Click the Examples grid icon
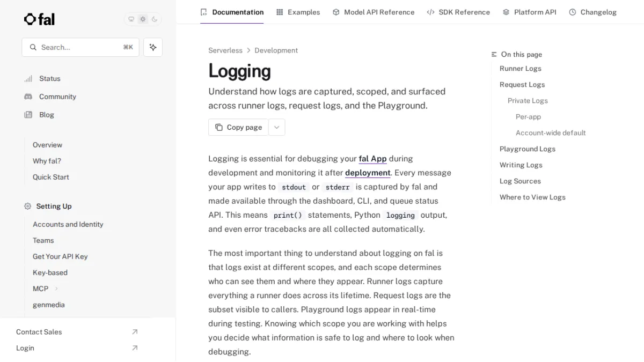The height and width of the screenshot is (362, 644). [280, 12]
